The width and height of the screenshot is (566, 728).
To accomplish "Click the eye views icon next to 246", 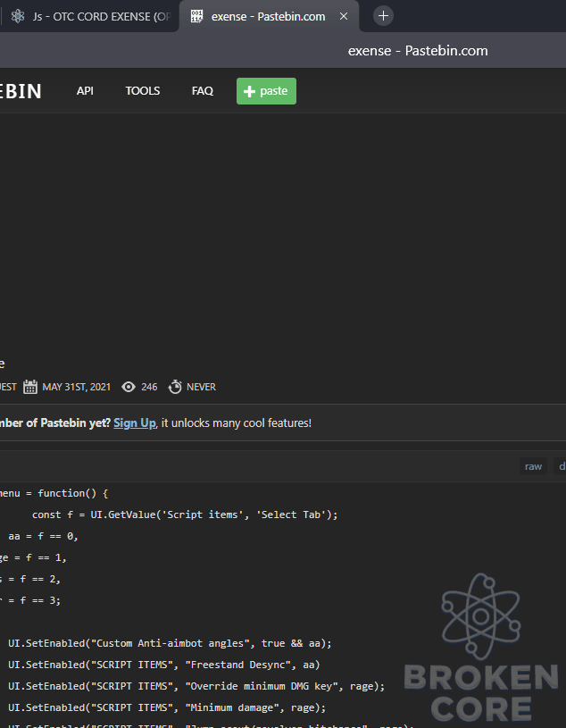I will click(x=129, y=387).
